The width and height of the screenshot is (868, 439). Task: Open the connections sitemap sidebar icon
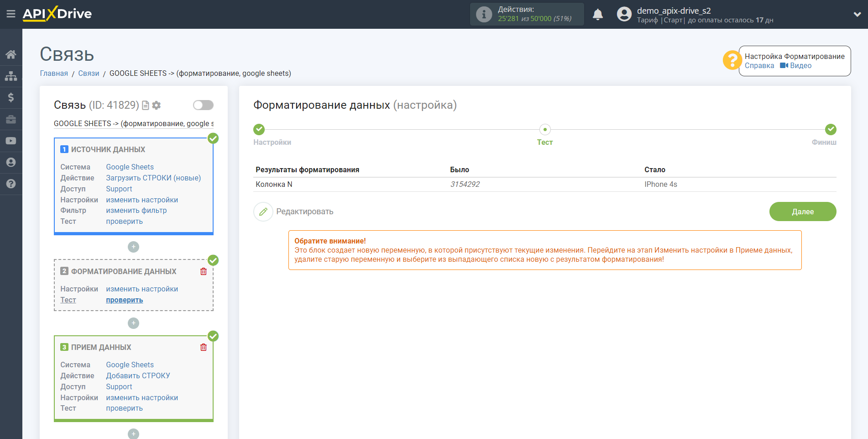pyautogui.click(x=11, y=76)
